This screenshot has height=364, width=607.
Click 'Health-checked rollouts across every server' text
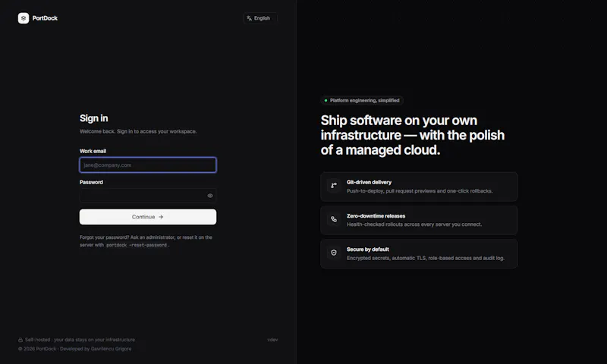414,224
